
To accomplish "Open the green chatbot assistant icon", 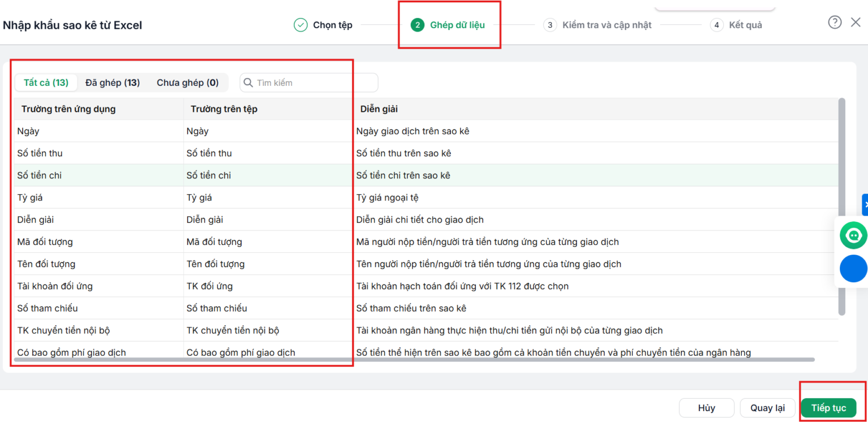I will point(853,235).
